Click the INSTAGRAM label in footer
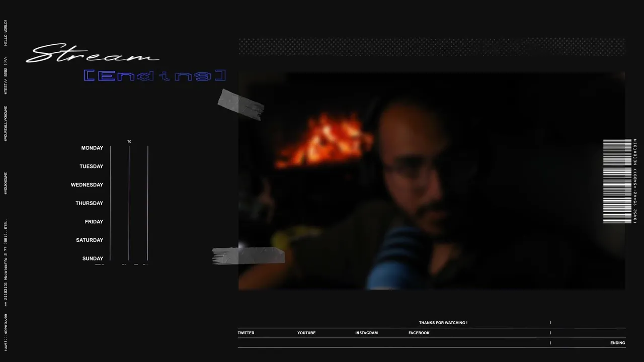This screenshot has width=644, height=362. (366, 333)
